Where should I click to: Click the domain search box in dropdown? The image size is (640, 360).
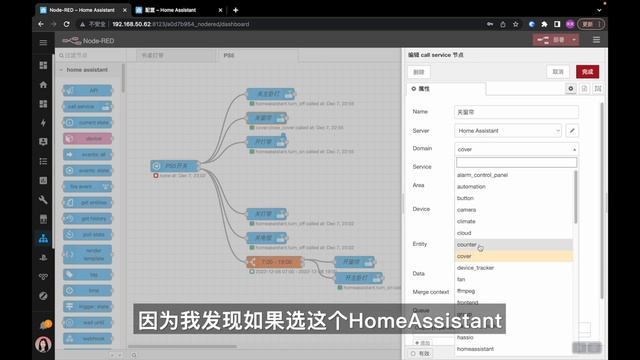516,162
